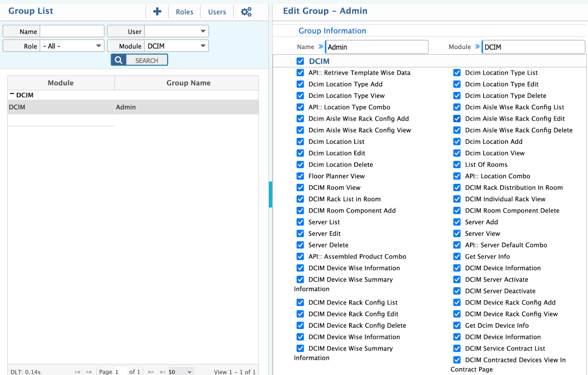Click the double-chevron next to the Name field
588x375 pixels.
[320, 47]
